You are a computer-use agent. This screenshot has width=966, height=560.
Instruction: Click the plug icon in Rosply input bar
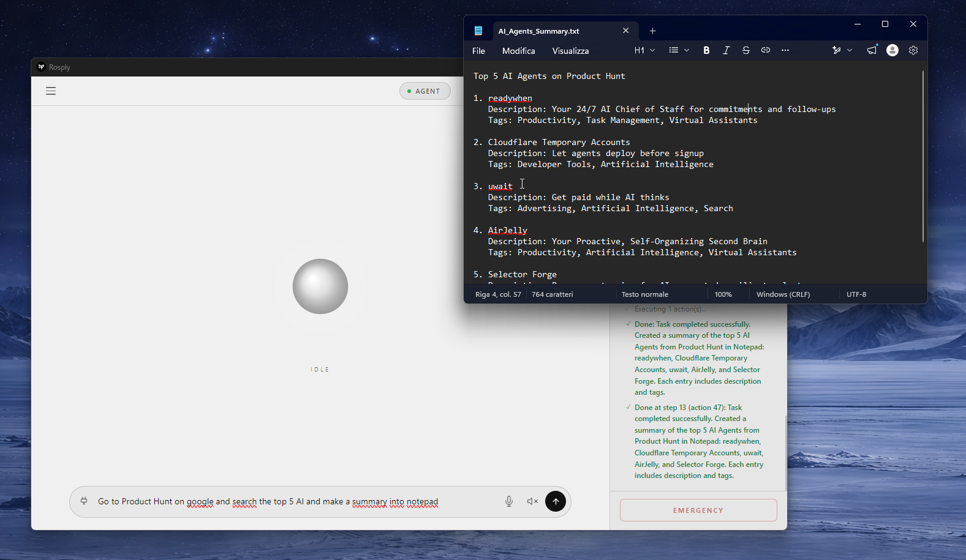click(x=84, y=501)
